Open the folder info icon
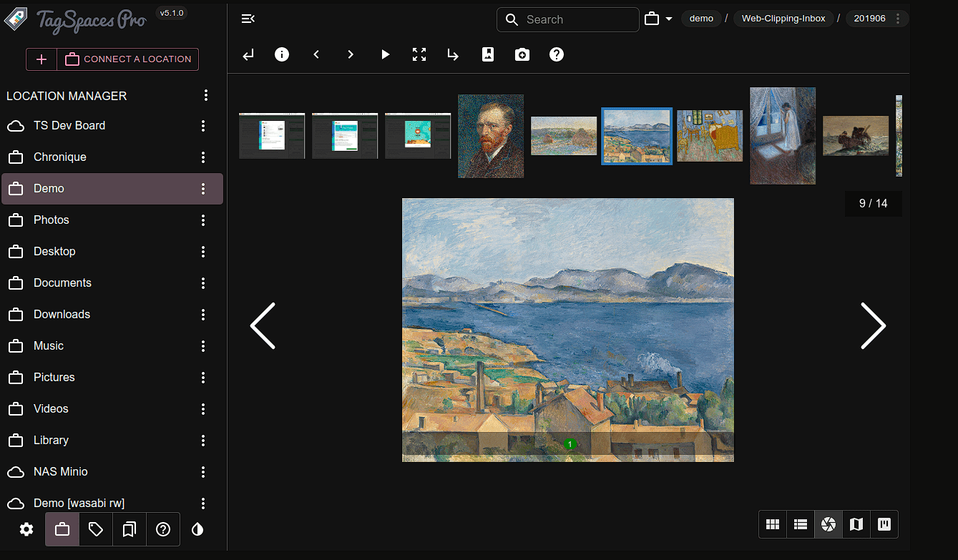 click(282, 54)
